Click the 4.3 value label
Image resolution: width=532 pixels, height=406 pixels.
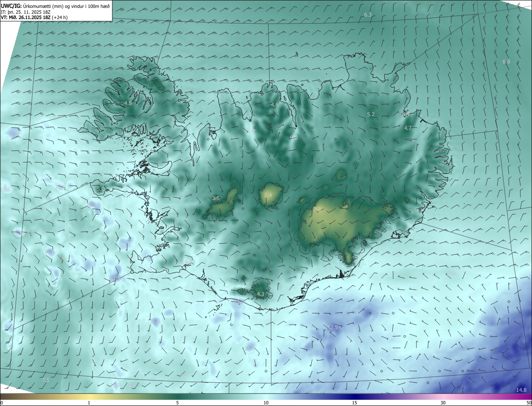coord(261,294)
